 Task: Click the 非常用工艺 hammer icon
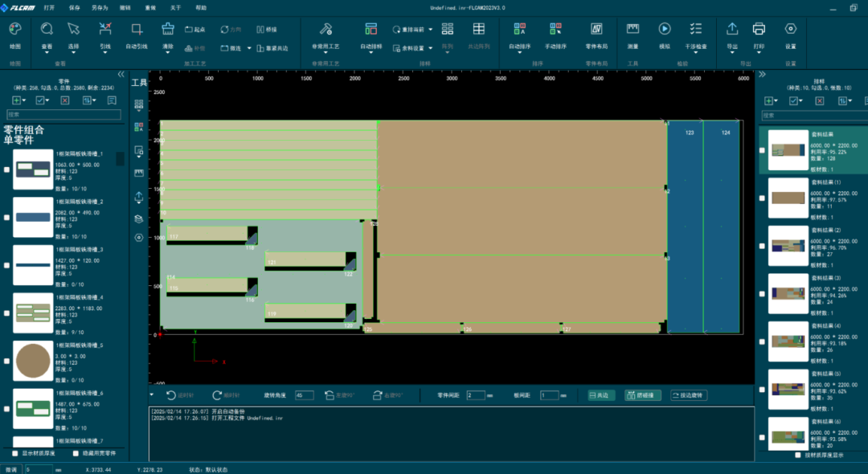(x=325, y=29)
